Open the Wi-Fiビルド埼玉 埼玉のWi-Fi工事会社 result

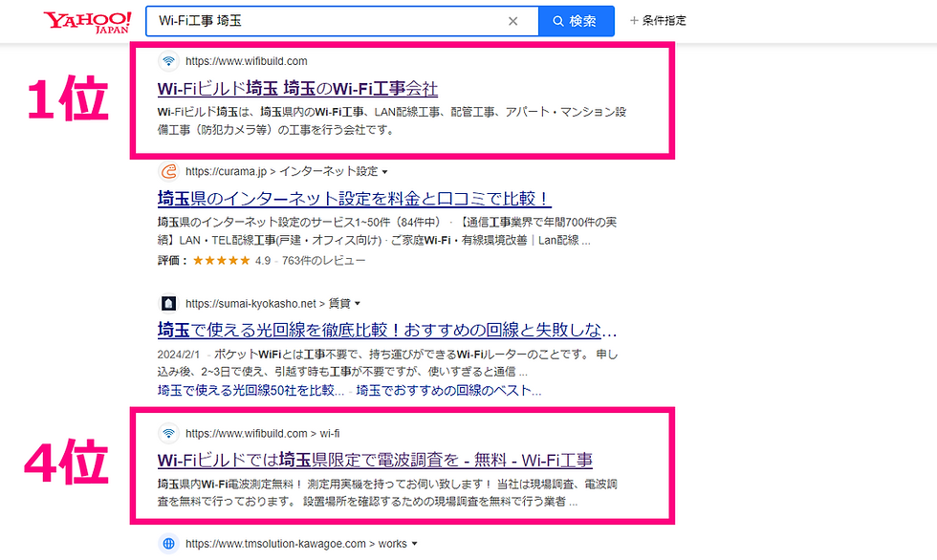point(297,89)
